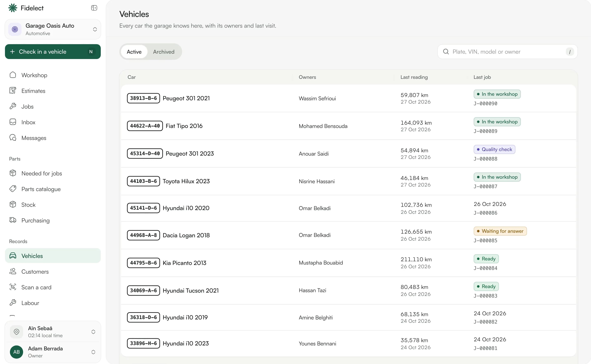This screenshot has width=591, height=364.
Task: Open job J-000081 for Hyundai i10 2023
Action: tap(485, 348)
